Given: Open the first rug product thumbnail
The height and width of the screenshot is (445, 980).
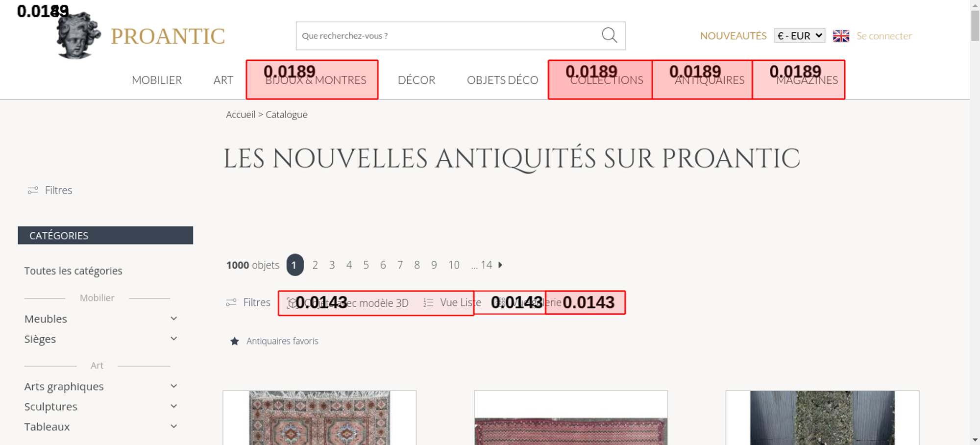Looking at the screenshot, I should (x=319, y=418).
